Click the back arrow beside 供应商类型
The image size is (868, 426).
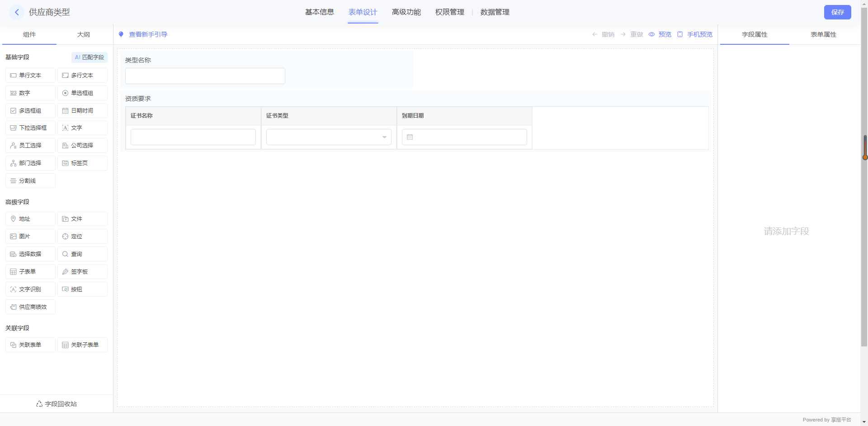17,12
